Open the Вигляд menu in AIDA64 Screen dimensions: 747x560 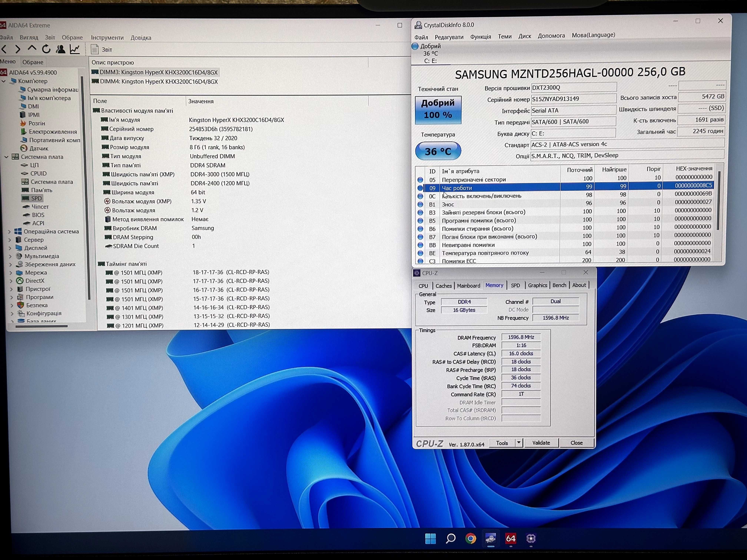(29, 37)
